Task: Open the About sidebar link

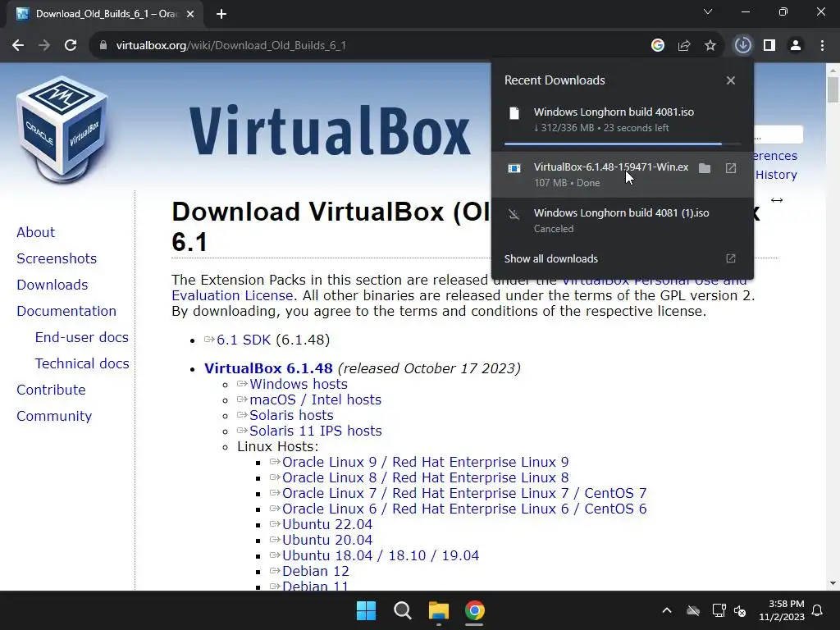Action: [35, 232]
